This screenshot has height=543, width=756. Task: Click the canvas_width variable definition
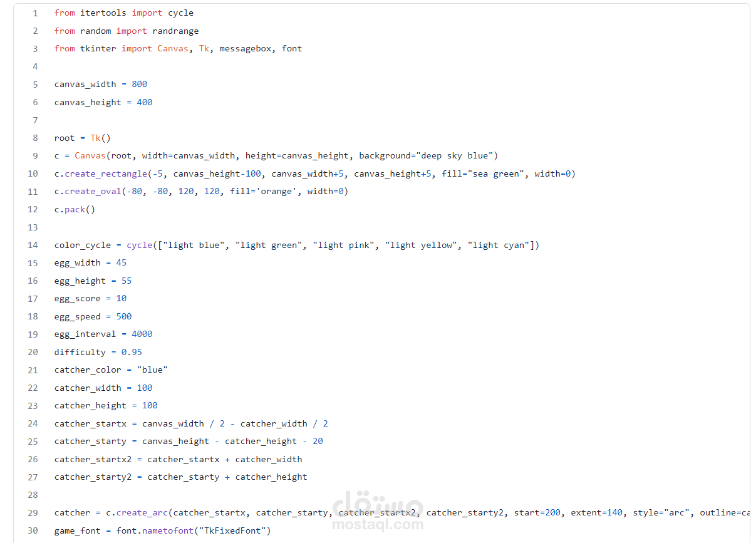pos(85,84)
